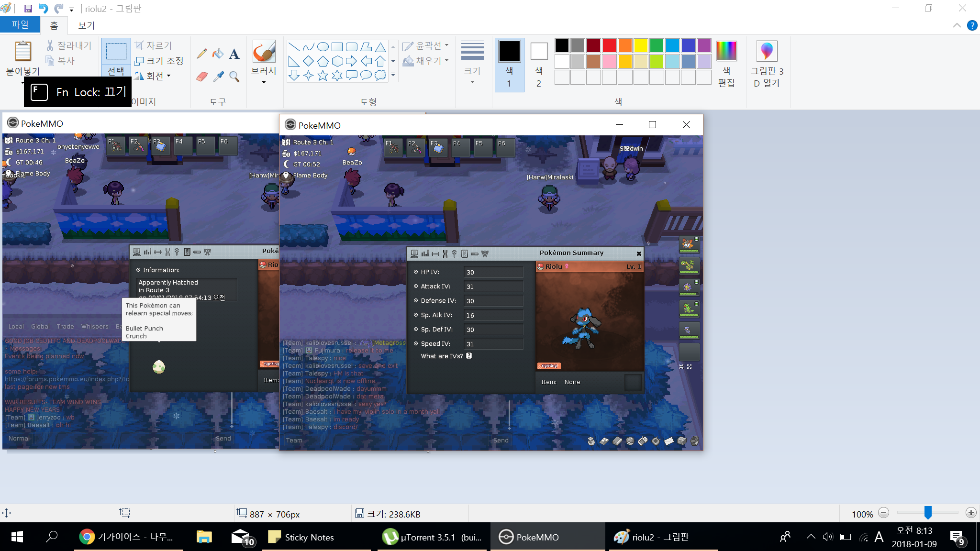The height and width of the screenshot is (551, 980).
Task: Activate the Color 1 (색 1) button
Action: click(x=509, y=65)
